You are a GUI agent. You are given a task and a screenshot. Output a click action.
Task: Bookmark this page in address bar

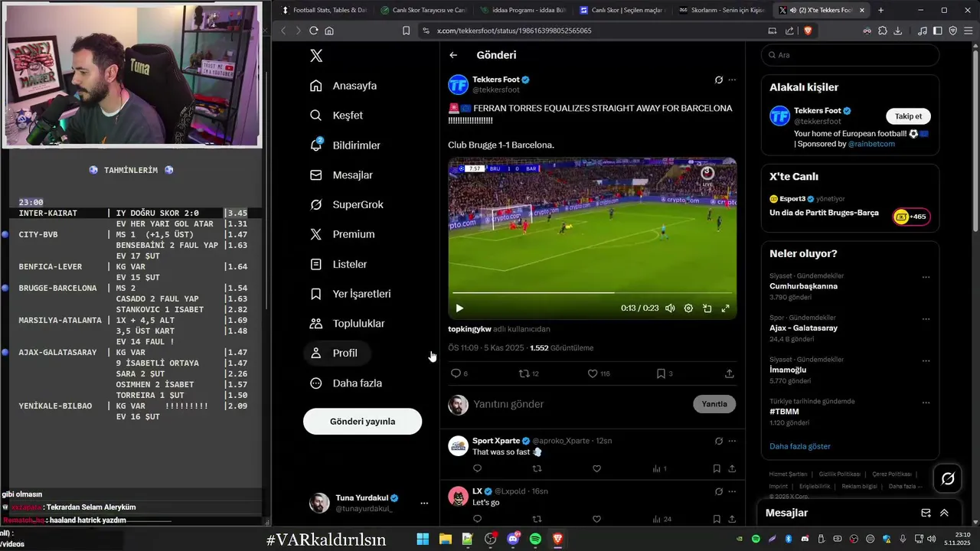point(406,31)
